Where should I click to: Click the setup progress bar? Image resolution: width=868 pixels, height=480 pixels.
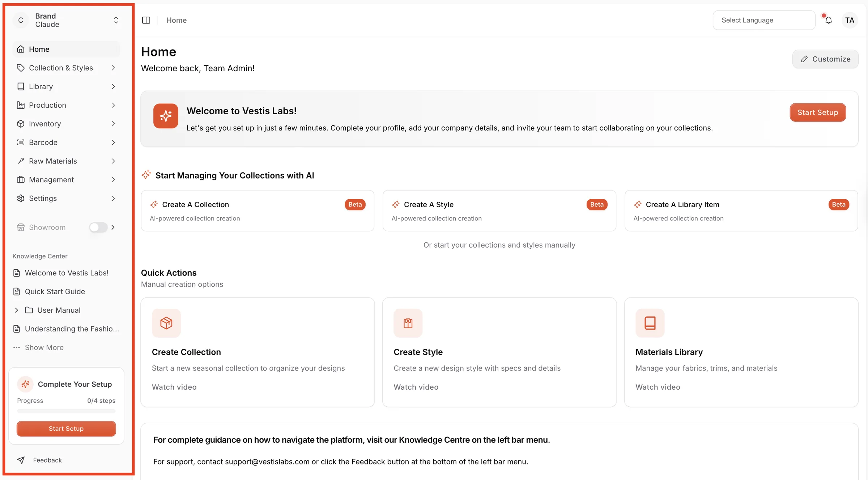pos(66,411)
